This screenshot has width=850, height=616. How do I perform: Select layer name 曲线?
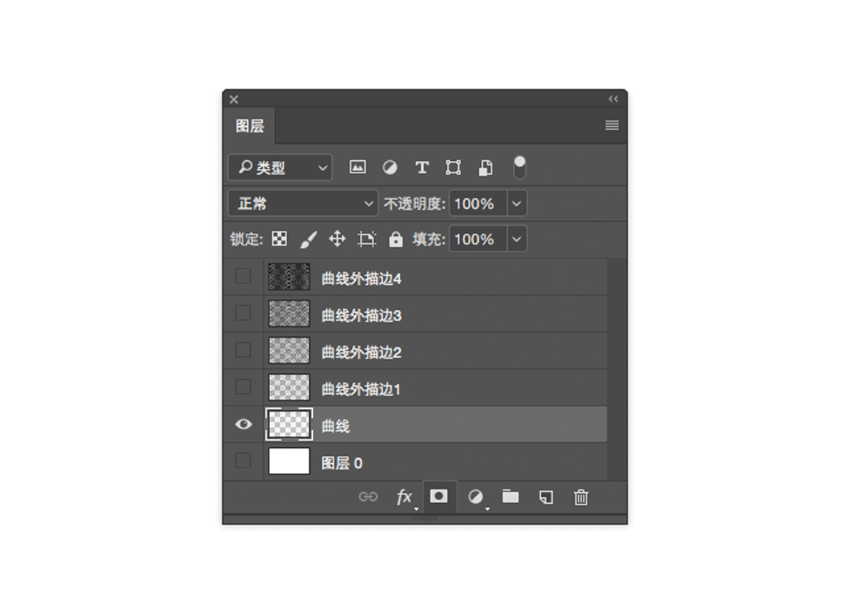click(x=336, y=426)
